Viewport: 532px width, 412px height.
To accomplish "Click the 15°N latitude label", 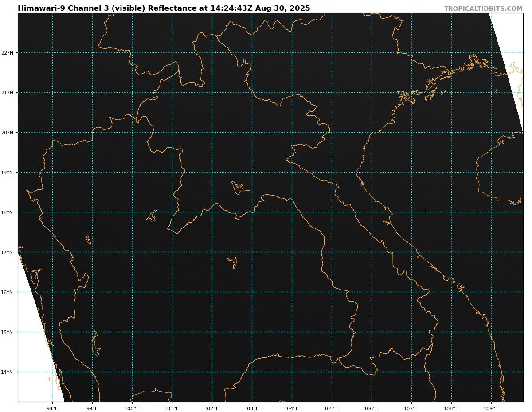I will tap(8, 332).
